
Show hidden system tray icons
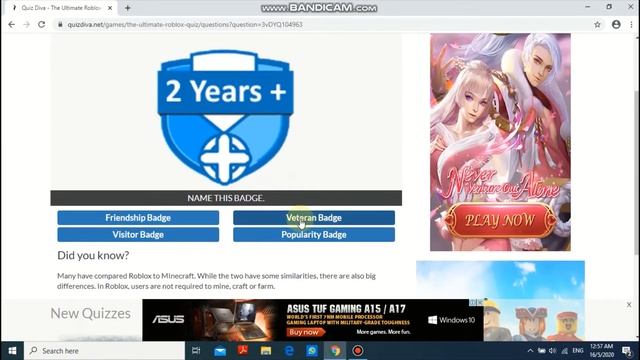pos(530,351)
